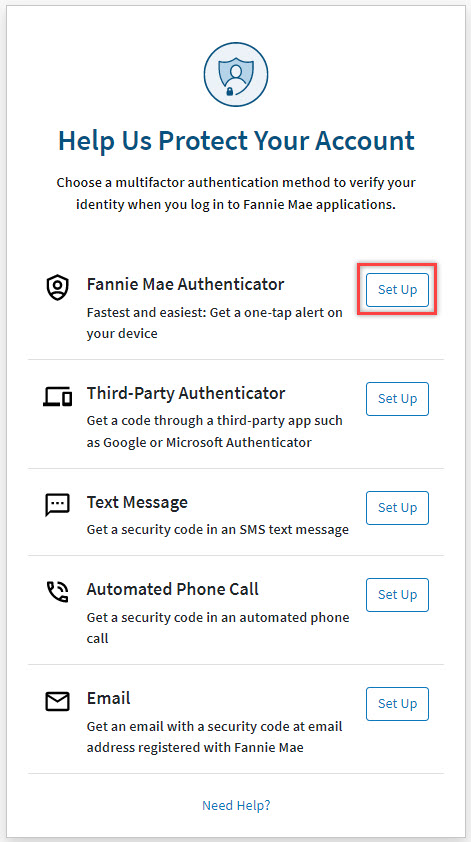Click the Text Message chat bubble icon
This screenshot has width=471, height=842.
pyautogui.click(x=57, y=505)
